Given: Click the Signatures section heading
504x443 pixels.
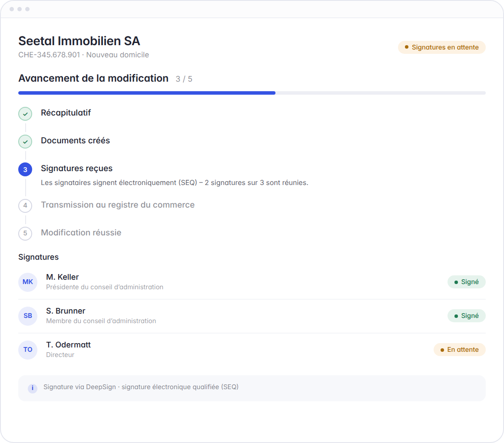Looking at the screenshot, I should click(x=39, y=257).
